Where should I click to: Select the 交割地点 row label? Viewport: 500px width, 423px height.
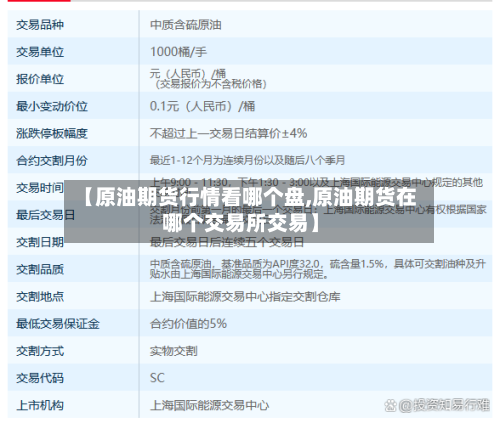coord(40,297)
